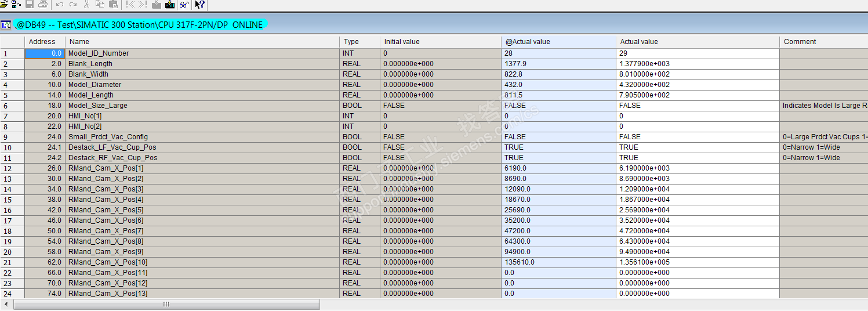This screenshot has width=868, height=311.
Task: Click actual value 8.010000e+002
Action: [x=698, y=74]
